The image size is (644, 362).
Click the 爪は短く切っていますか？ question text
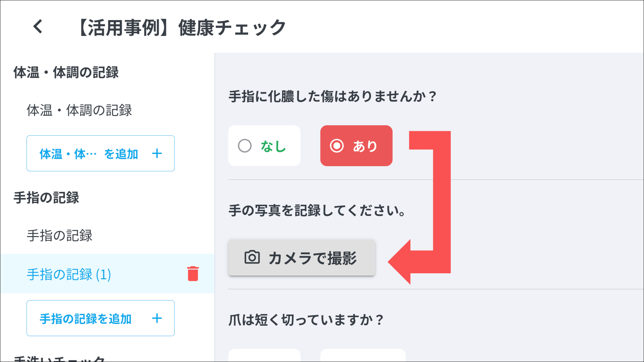point(306,320)
